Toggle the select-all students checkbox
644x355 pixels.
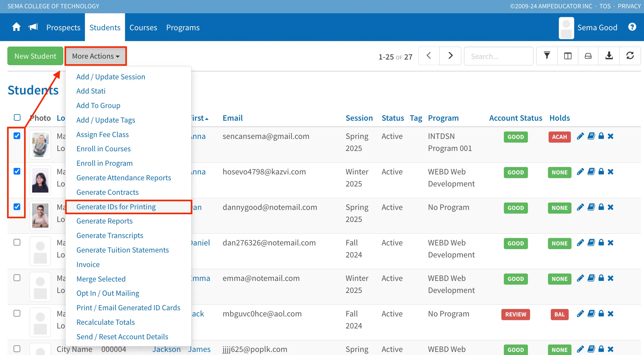pyautogui.click(x=17, y=118)
